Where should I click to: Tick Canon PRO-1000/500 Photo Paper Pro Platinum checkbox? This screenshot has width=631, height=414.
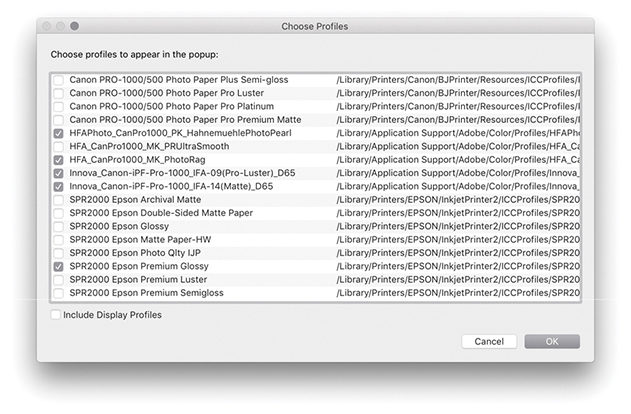point(58,106)
